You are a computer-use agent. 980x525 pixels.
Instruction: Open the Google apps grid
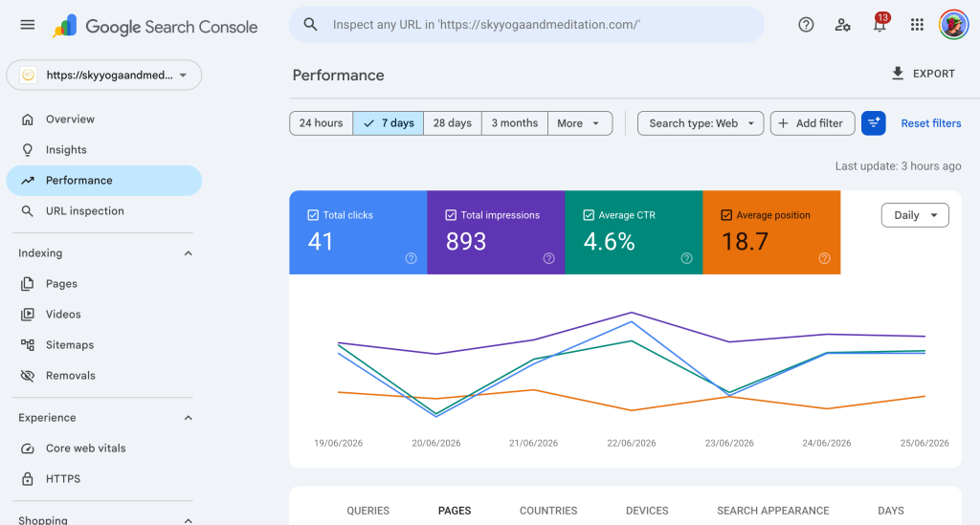917,24
